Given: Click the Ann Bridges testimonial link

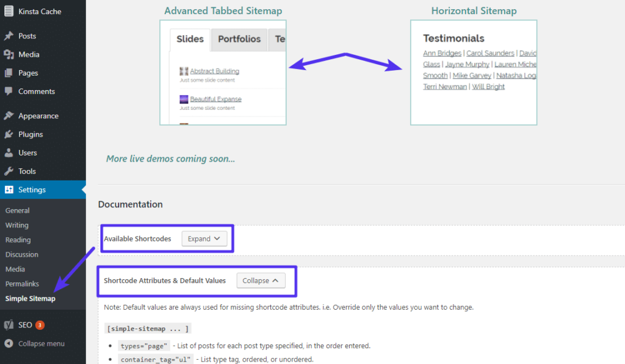Looking at the screenshot, I should point(442,54).
